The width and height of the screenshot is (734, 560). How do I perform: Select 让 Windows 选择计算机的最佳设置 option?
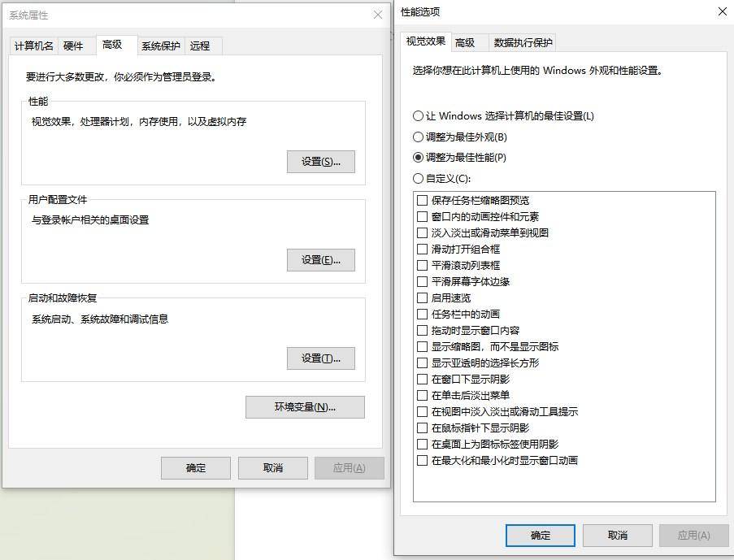(503, 115)
